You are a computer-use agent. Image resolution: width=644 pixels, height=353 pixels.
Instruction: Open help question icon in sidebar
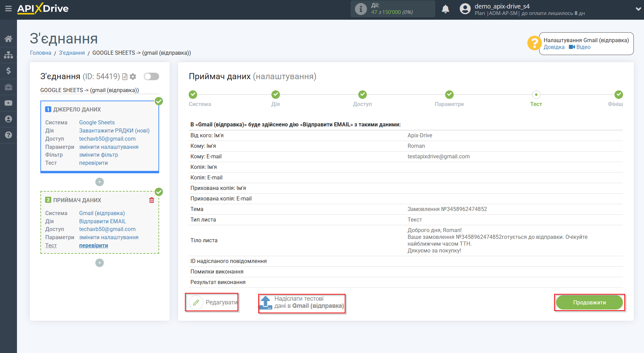pos(8,135)
